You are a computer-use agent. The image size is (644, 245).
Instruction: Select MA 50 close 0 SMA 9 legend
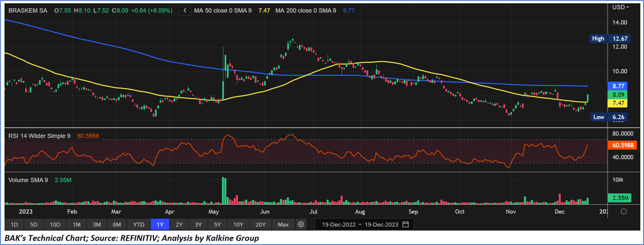coord(223,10)
